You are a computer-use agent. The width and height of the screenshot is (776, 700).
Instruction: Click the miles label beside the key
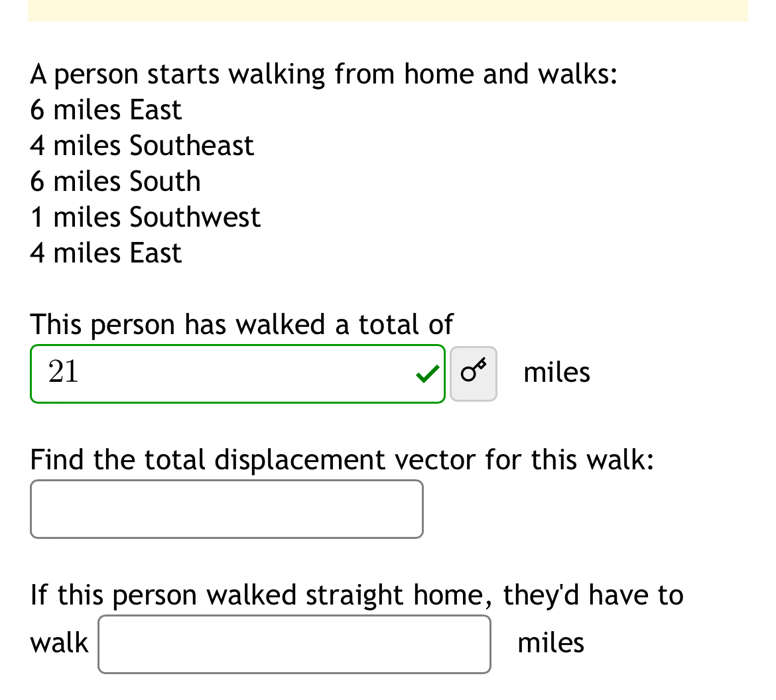tap(556, 372)
